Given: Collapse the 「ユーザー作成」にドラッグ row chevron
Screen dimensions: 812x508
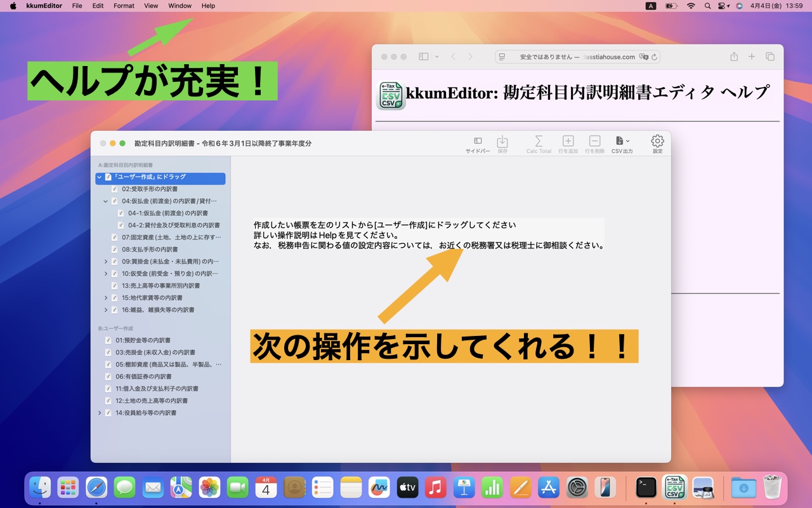Looking at the screenshot, I should (x=100, y=177).
